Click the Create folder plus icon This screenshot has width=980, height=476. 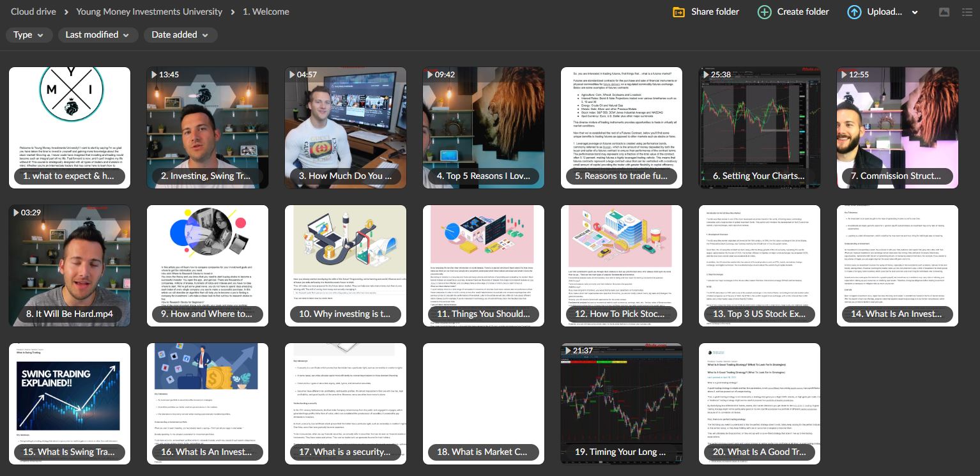[764, 12]
